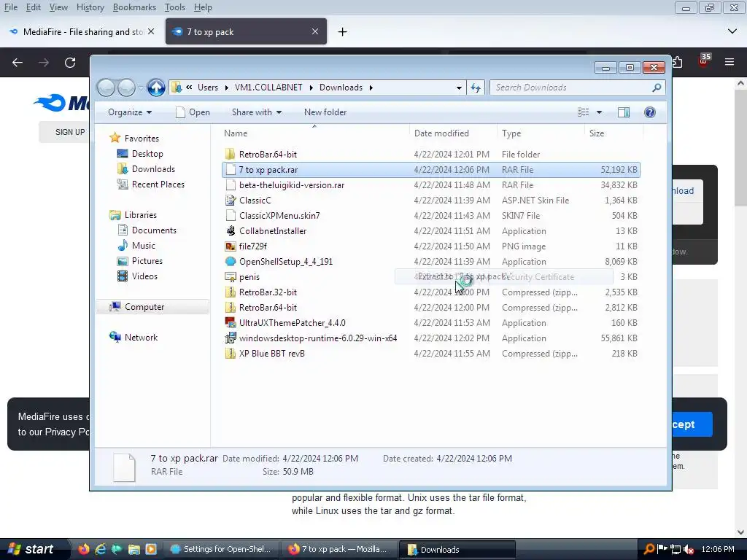
Task: Select the ClassicC skin file icon
Action: point(230,201)
